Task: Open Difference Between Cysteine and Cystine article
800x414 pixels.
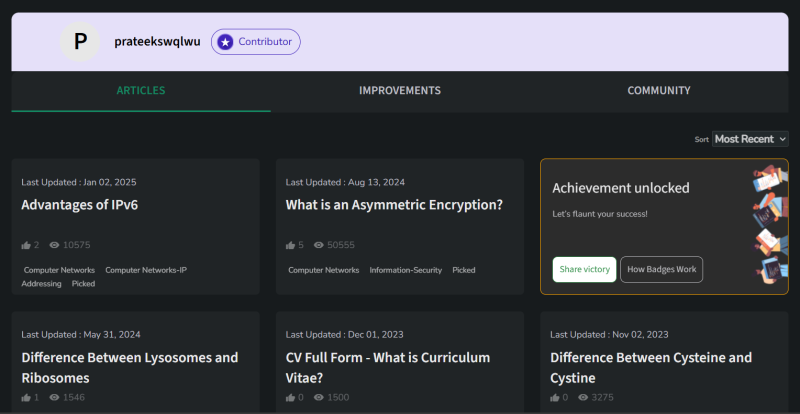Action: point(651,368)
